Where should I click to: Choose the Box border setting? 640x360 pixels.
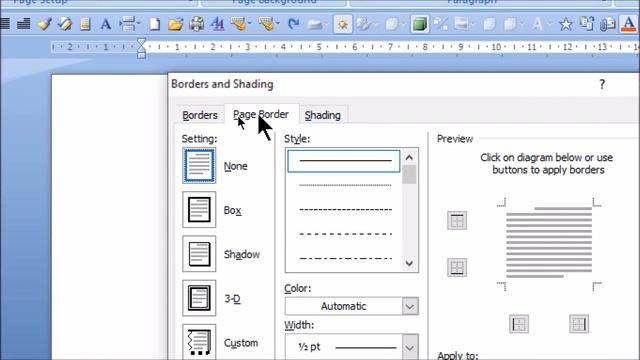199,210
